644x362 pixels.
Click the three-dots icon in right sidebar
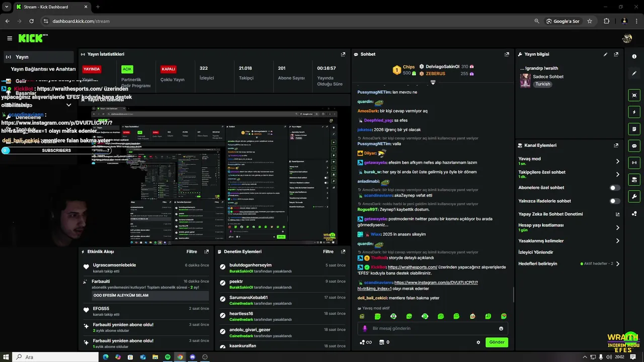click(634, 214)
